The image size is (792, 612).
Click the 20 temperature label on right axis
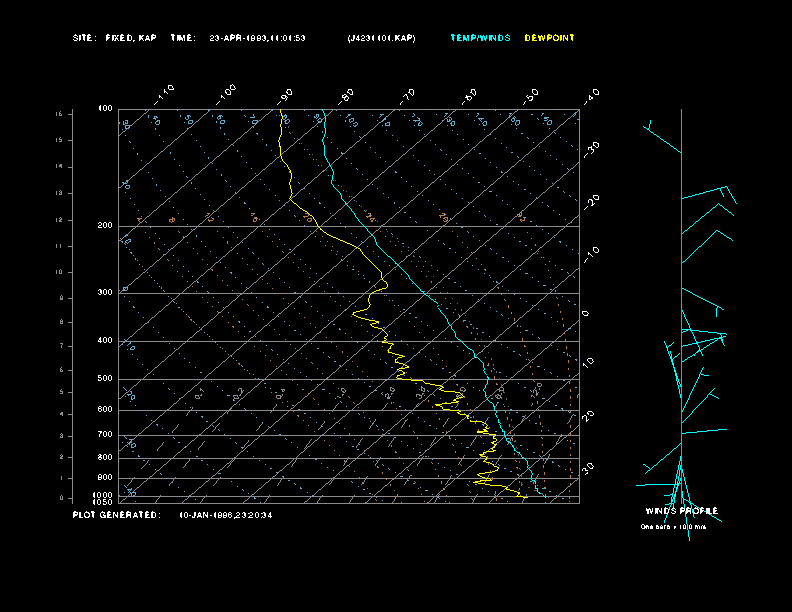tap(589, 414)
